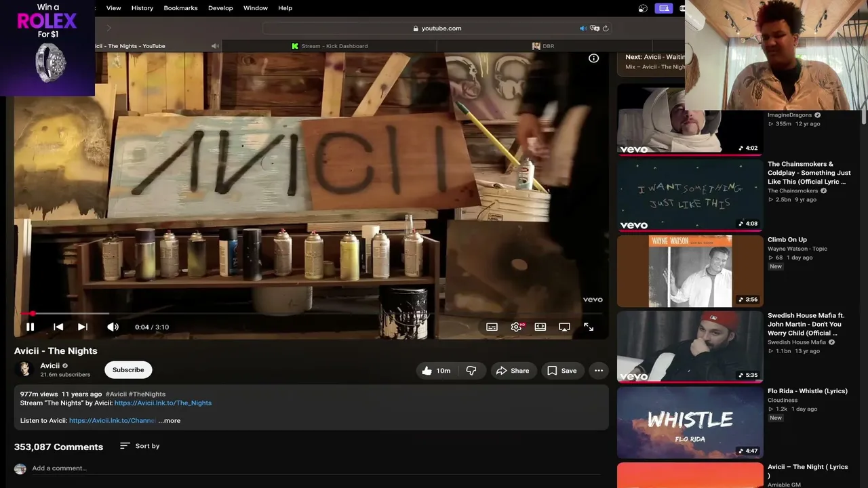Open the Don't You Worry Child video title

click(x=806, y=324)
